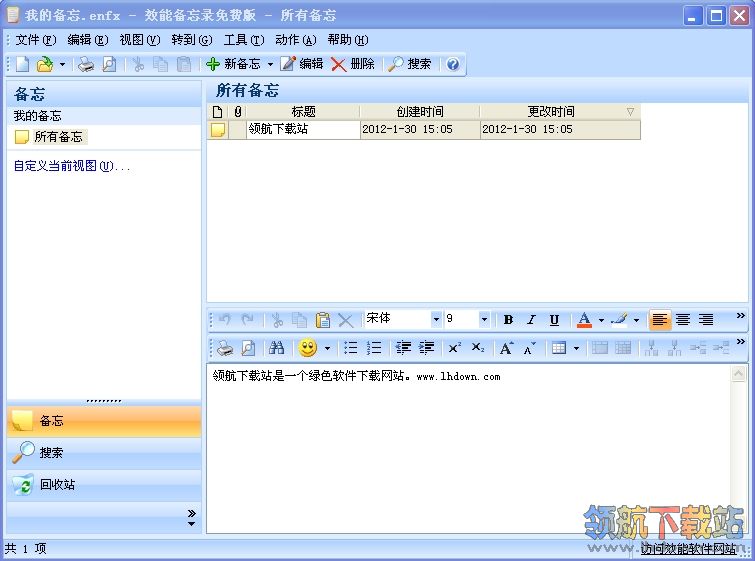
Task: Apply the text highlight color
Action: [x=619, y=320]
